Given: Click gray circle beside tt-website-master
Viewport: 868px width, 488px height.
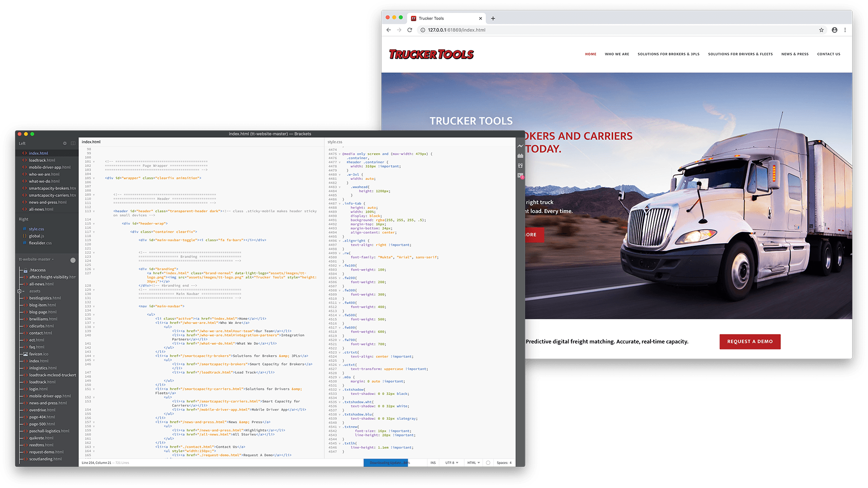Looking at the screenshot, I should click(x=73, y=260).
